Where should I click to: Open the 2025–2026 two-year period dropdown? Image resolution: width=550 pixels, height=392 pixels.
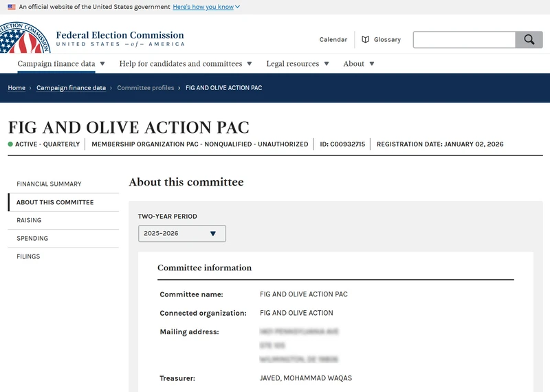point(182,233)
